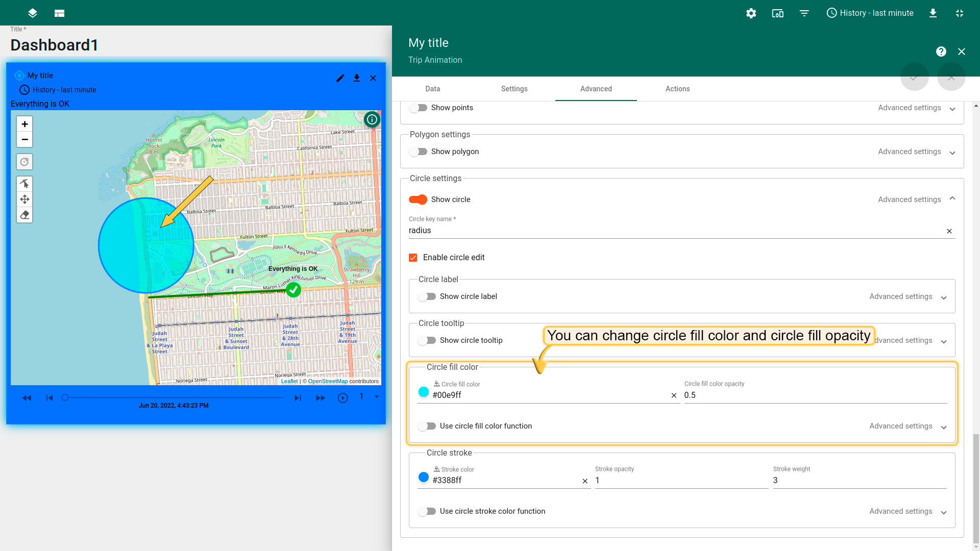Screen dimensions: 980x551
Task: Expand Polygon advanced settings chevron
Action: [x=952, y=153]
